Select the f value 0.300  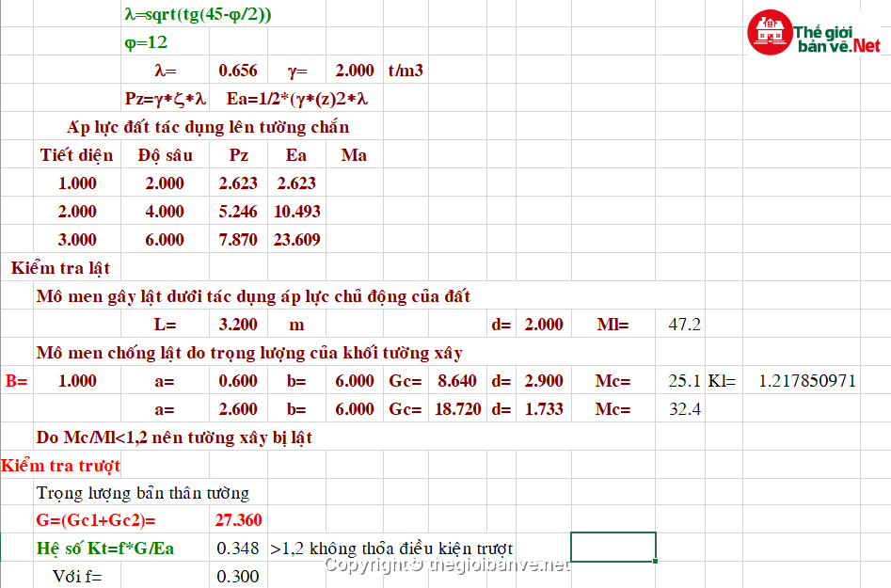coord(238,576)
